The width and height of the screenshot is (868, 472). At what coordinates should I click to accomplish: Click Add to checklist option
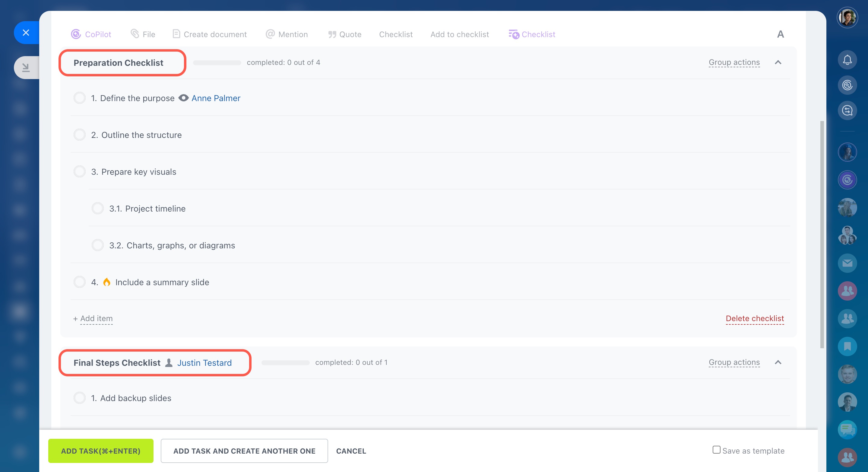click(x=459, y=34)
